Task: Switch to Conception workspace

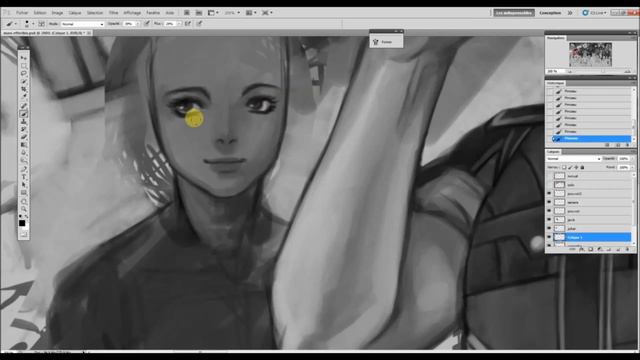Action: coord(550,13)
